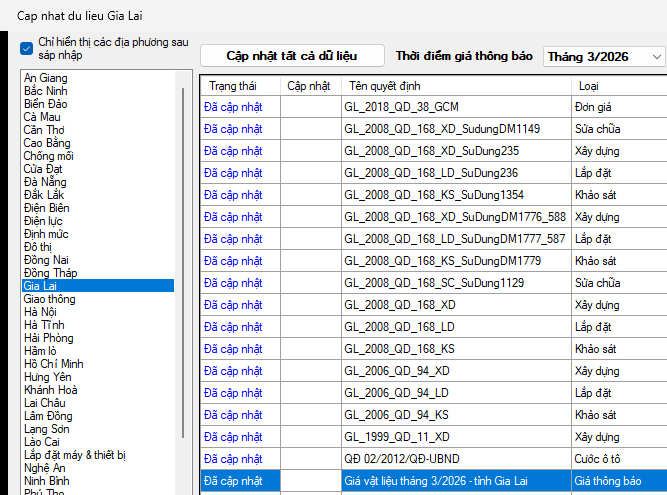Open the 'Tháng 3/2026' price period dropdown
Image resolution: width=667 pixels, height=495 pixels.
click(604, 57)
